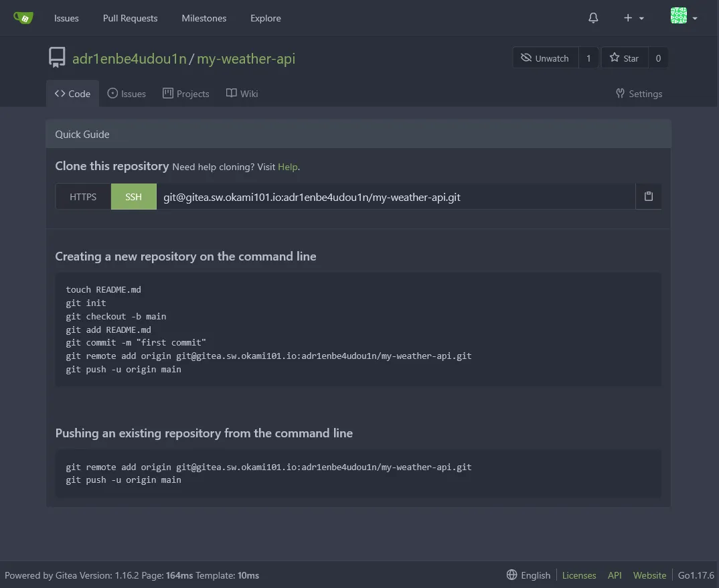Open repository Settings via the wrench icon
Viewport: 719px width, 588px height.
(619, 93)
